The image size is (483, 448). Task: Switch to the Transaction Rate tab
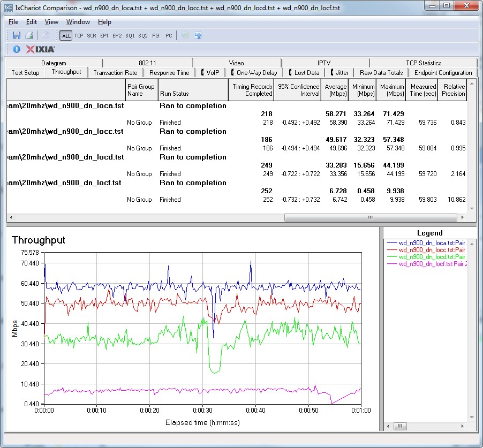point(115,73)
